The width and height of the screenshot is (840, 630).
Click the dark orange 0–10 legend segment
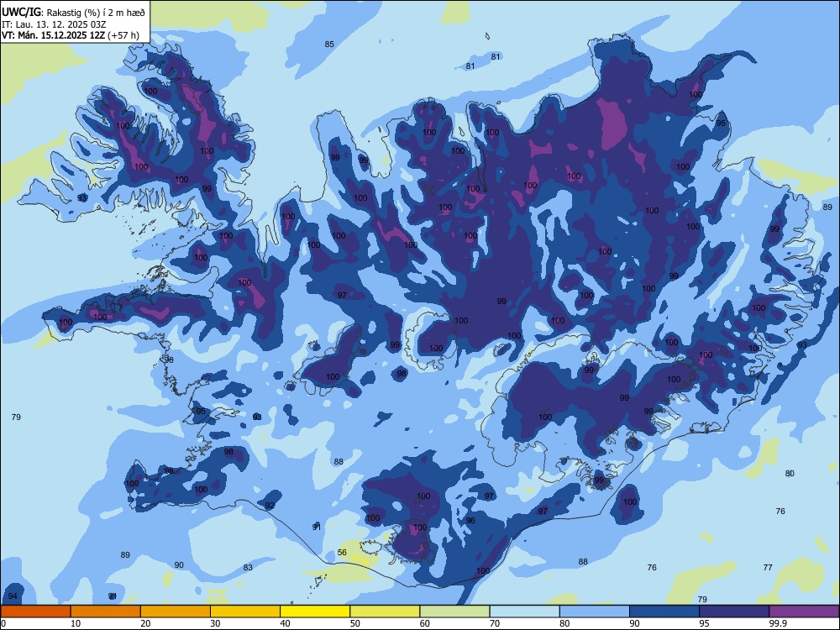36,612
